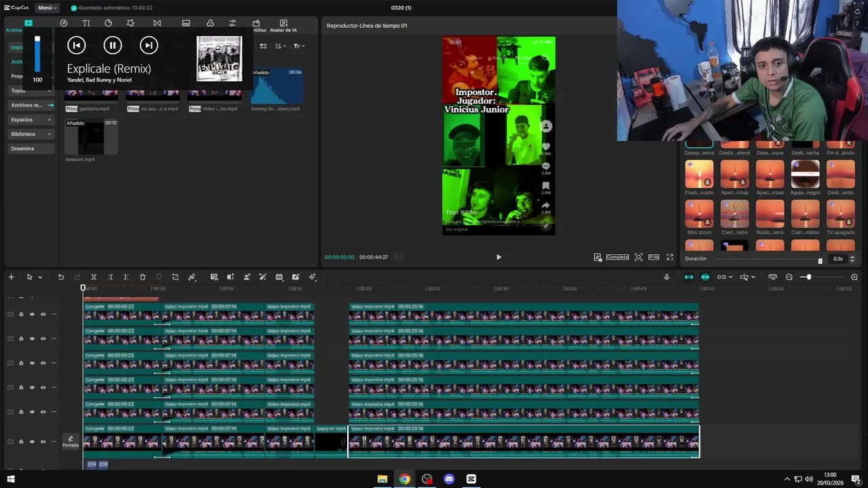The height and width of the screenshot is (488, 868).
Task: Toggle auto snapping in timeline
Action: tap(705, 277)
